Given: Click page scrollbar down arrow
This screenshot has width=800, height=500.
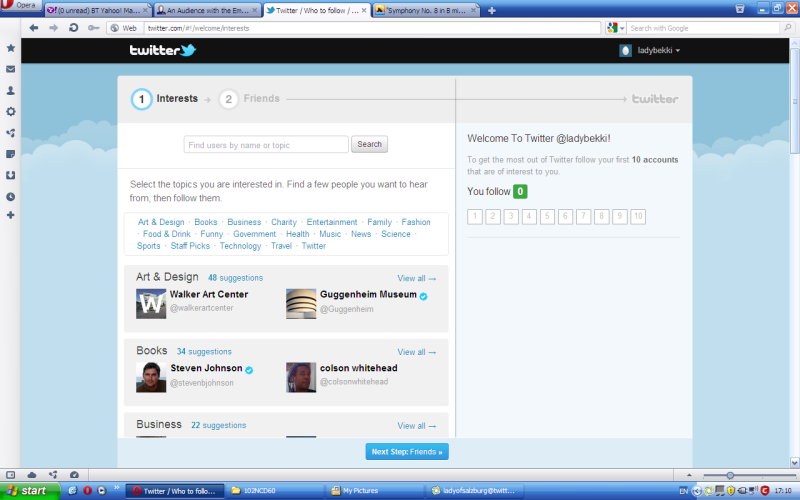Looking at the screenshot, I should pyautogui.click(x=794, y=462).
